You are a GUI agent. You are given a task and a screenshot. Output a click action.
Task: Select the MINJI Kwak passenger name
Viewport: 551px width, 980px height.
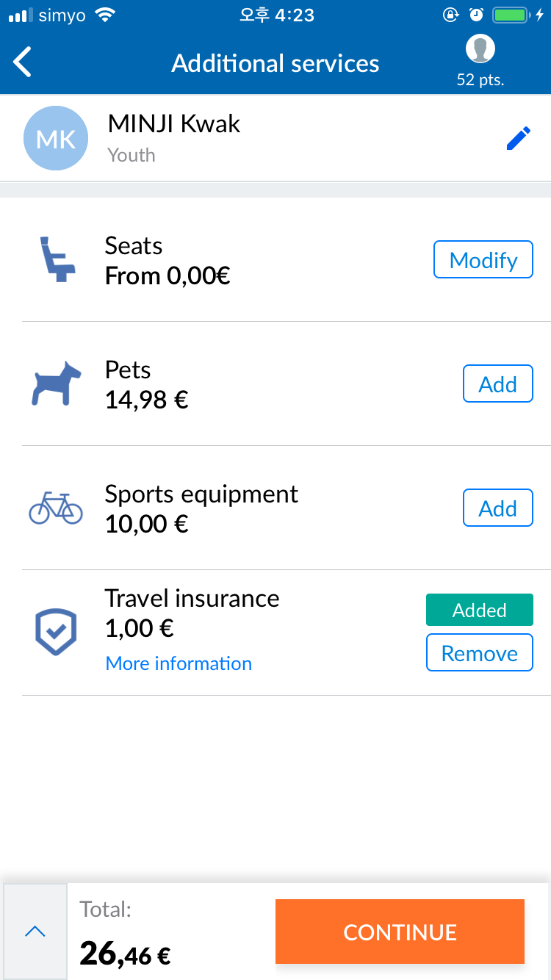point(174,123)
